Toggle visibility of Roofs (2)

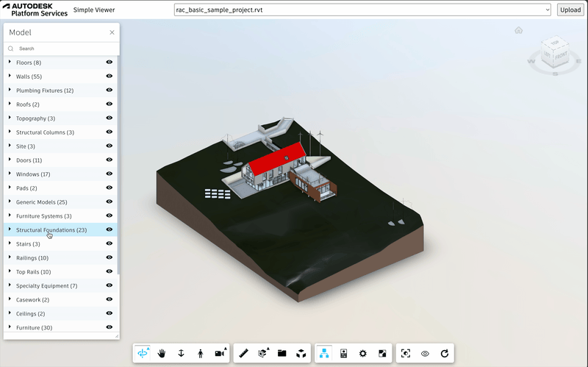coord(110,104)
